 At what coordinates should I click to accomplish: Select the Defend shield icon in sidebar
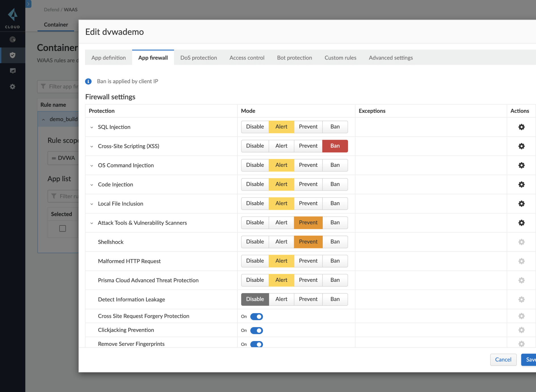[12, 55]
